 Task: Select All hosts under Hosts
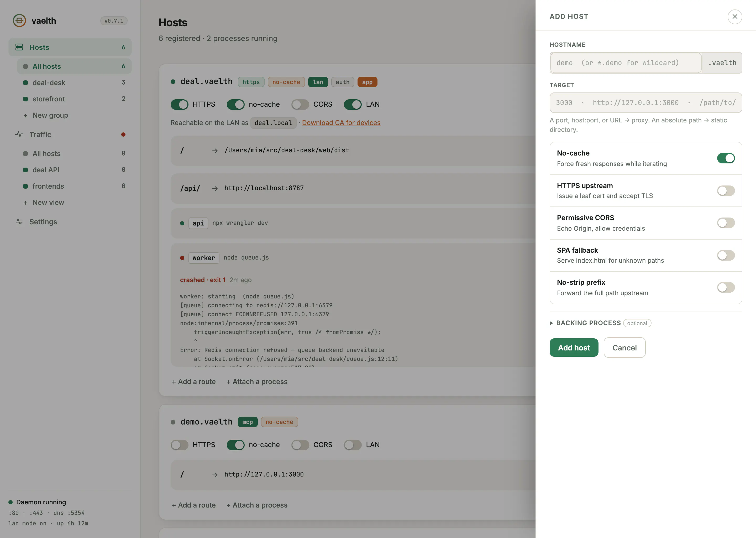click(74, 66)
